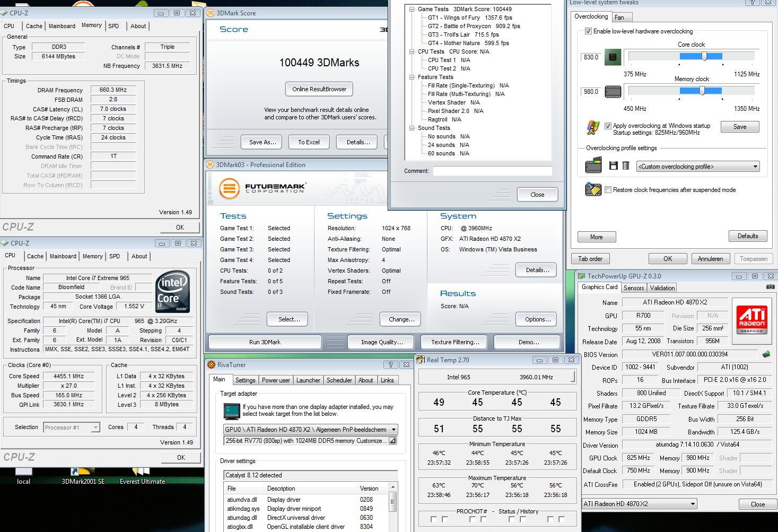Click Online ResultBrowser button

point(319,89)
